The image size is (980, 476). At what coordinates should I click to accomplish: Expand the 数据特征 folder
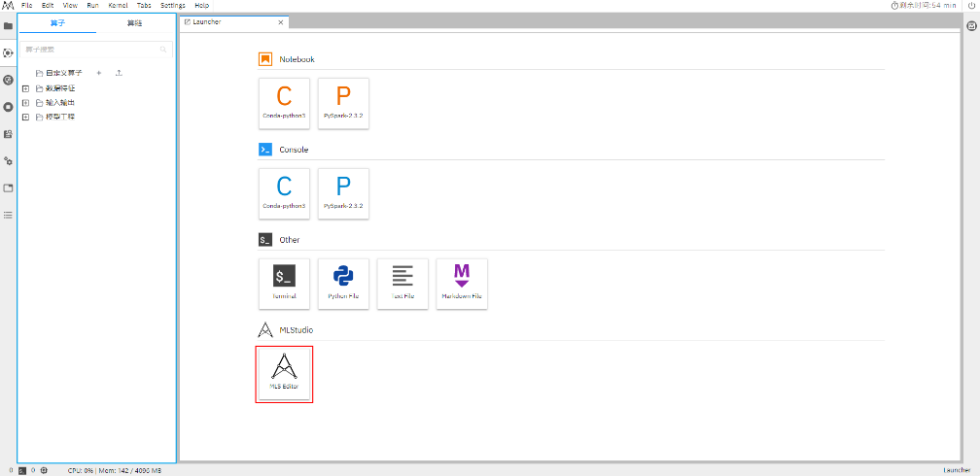(25, 88)
